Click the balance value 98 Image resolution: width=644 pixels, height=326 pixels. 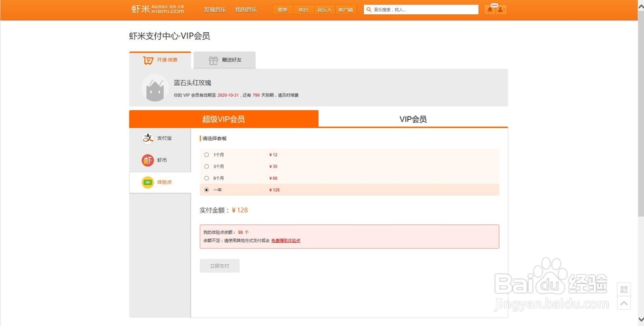[241, 233]
